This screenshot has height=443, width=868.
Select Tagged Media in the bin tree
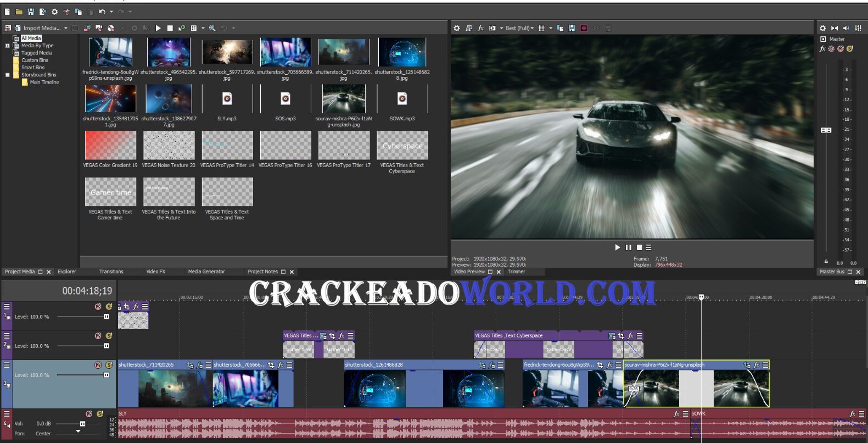(37, 53)
